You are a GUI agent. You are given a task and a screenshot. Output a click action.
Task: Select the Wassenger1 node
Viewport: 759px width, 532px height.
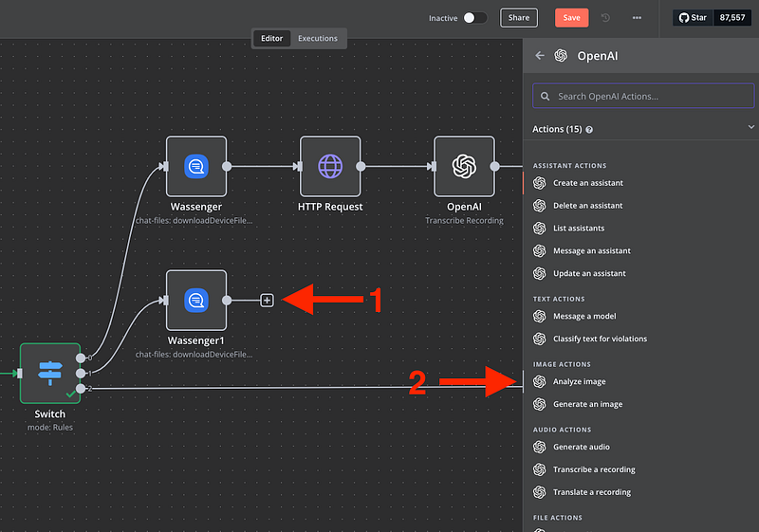(196, 301)
